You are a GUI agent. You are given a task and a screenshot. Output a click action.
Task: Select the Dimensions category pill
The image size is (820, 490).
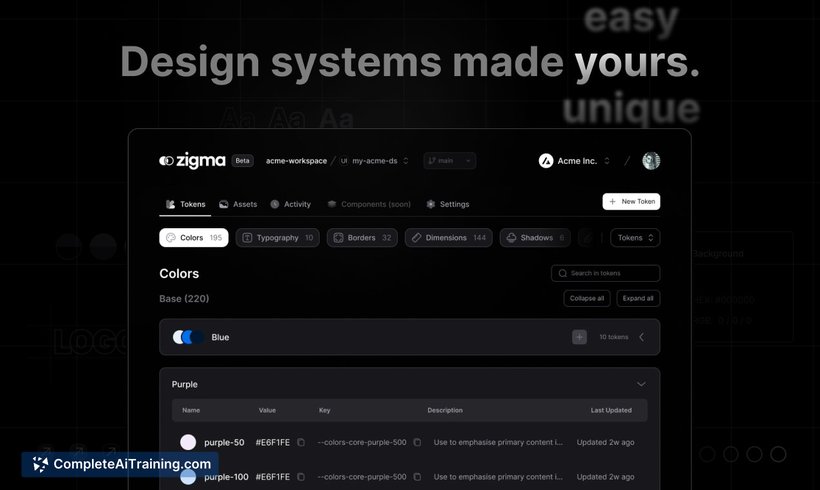(x=448, y=237)
